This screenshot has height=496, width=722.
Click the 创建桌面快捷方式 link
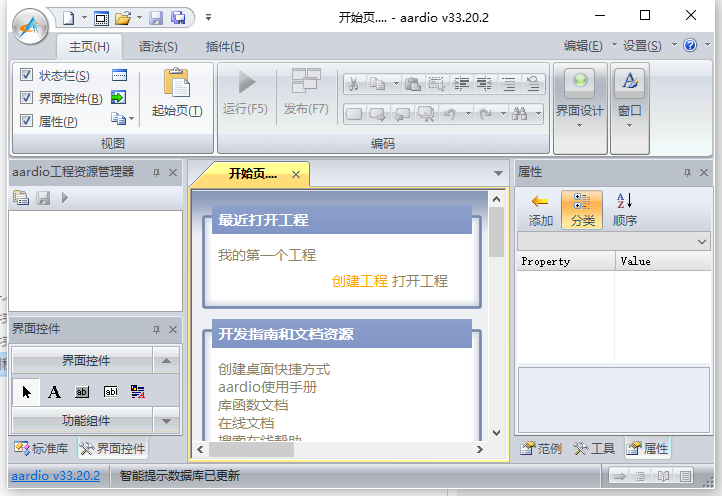274,369
